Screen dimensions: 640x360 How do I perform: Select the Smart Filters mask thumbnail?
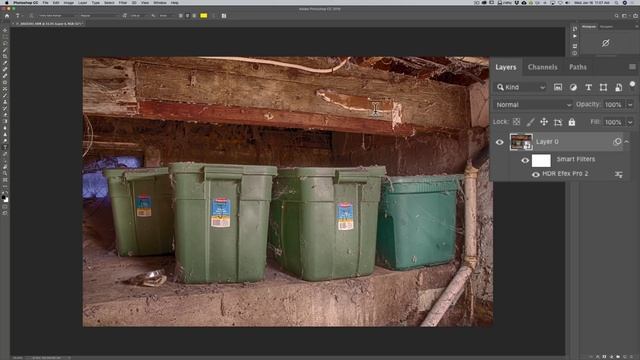[x=541, y=160]
